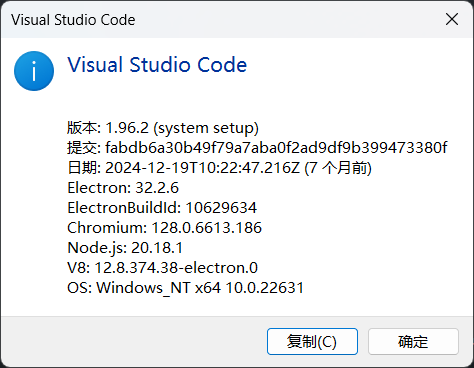Click the Electron: 32.2.6 line
This screenshot has width=474, height=368.
123,188
